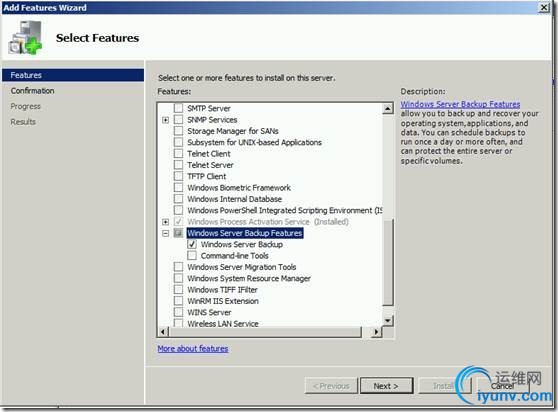Select the Windows TIFF IFilter row label
Screen dimensions: 558x412
[x=222, y=290]
